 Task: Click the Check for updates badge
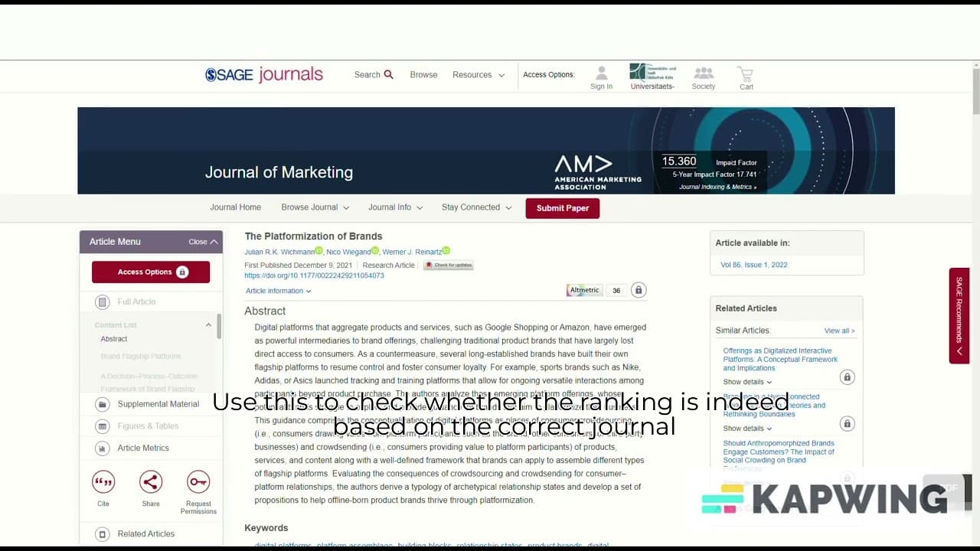click(449, 265)
